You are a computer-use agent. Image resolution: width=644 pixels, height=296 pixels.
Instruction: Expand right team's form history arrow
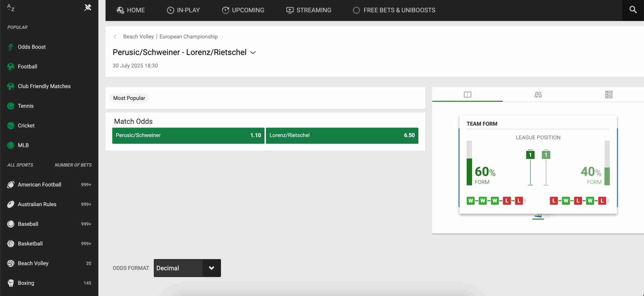608,201
